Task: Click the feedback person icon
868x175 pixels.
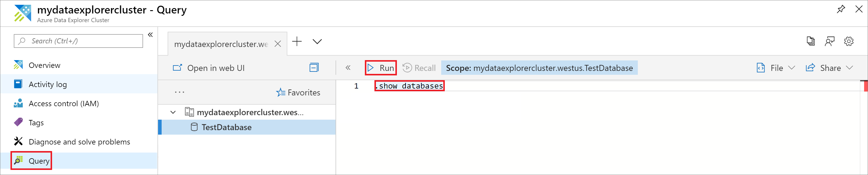Action: pos(830,41)
